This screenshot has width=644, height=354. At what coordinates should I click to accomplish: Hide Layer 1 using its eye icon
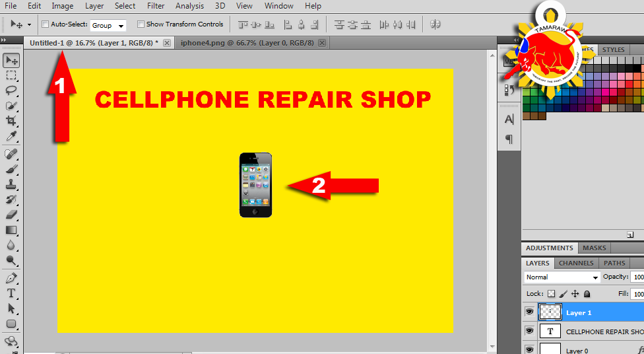[x=529, y=312]
